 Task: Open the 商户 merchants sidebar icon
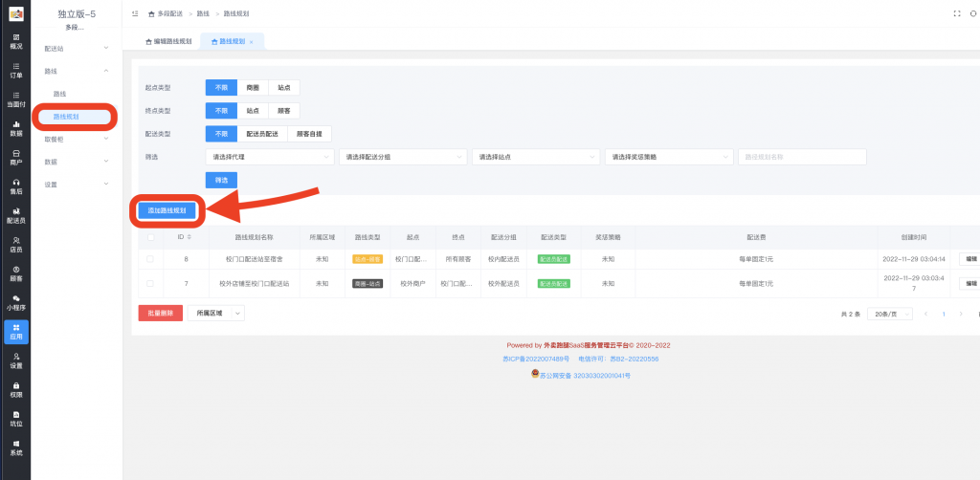(16, 158)
